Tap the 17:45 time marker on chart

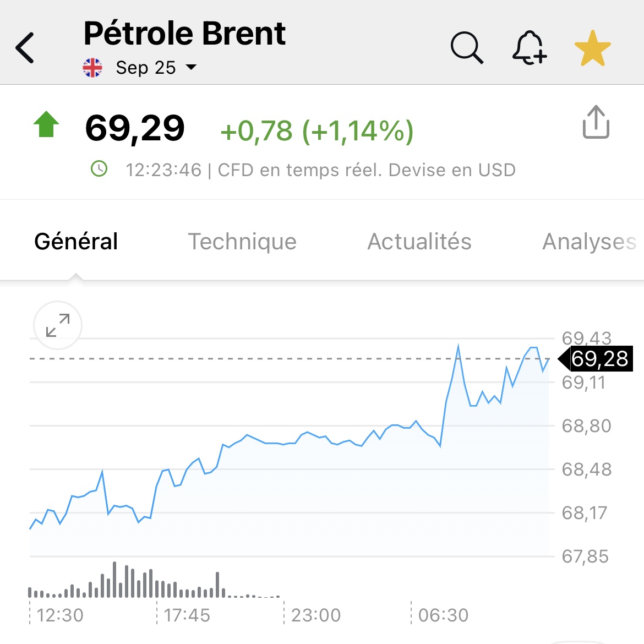187,615
